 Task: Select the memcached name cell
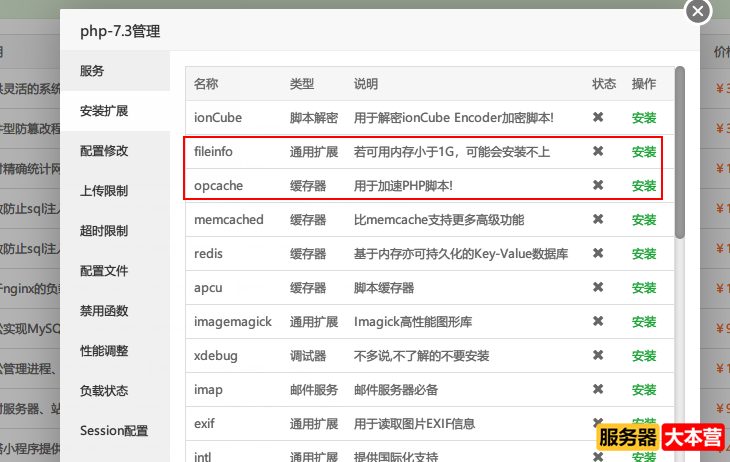pos(229,220)
